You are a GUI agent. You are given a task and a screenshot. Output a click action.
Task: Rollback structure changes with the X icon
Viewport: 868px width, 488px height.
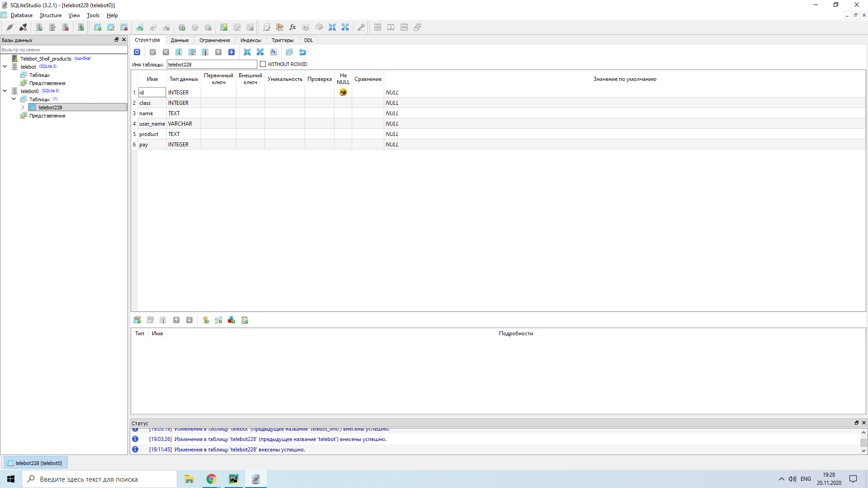pos(166,52)
